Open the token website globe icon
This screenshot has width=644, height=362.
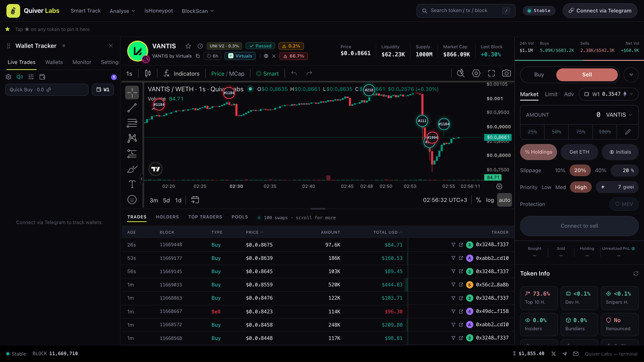pos(266,56)
